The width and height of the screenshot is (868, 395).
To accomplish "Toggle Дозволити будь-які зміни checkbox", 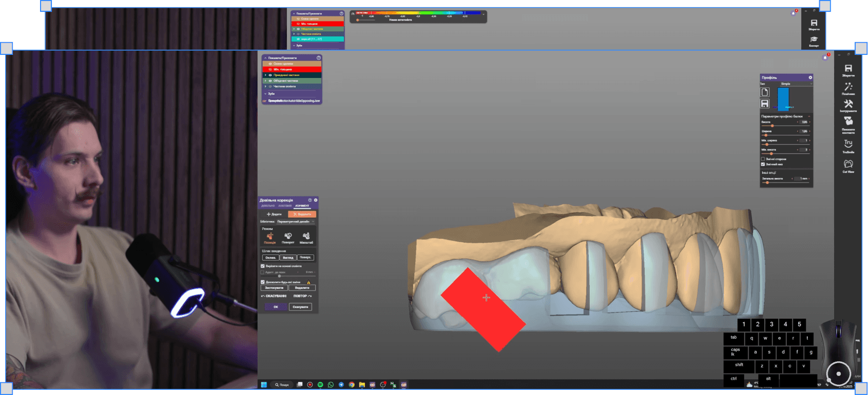I will (263, 282).
